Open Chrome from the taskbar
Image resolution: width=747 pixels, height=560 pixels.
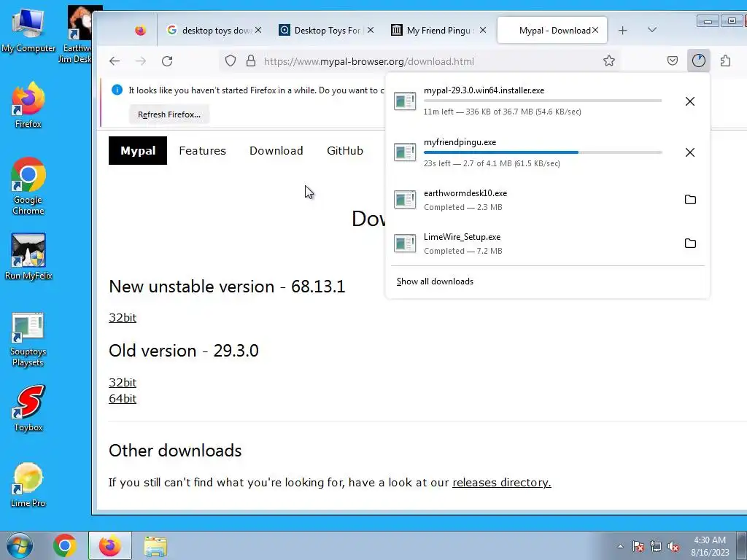coord(65,545)
